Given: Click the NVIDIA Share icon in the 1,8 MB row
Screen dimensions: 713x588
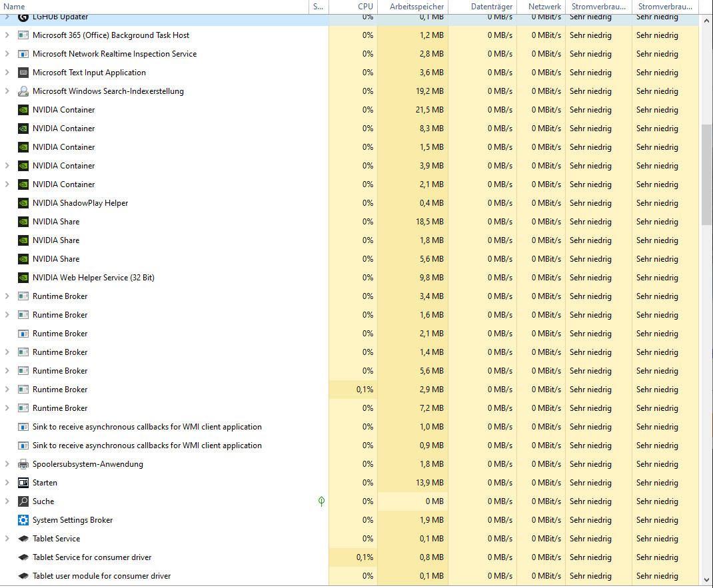Looking at the screenshot, I should (23, 240).
